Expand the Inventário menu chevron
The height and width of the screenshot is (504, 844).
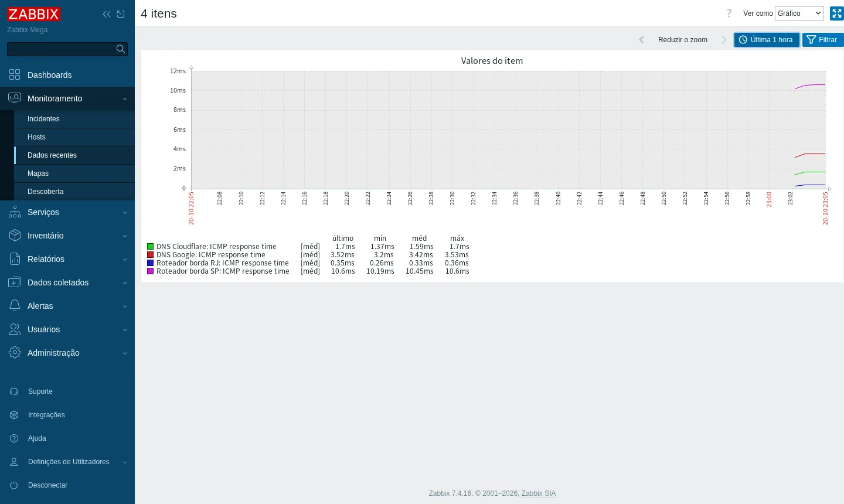click(125, 236)
